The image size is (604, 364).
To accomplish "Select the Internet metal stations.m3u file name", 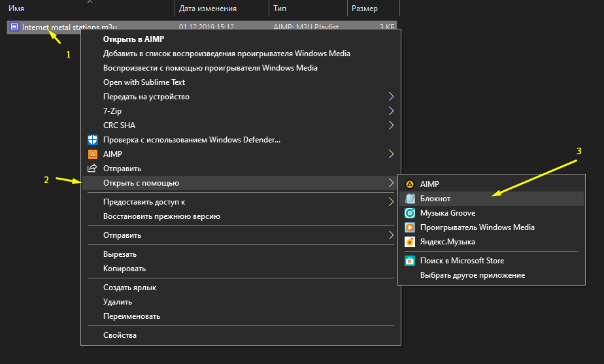I will (x=69, y=27).
